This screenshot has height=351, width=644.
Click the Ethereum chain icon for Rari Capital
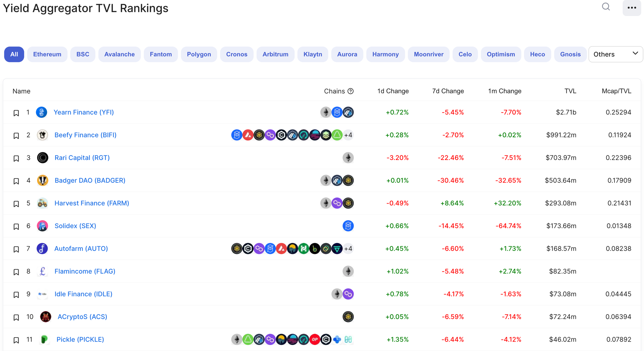[348, 158]
